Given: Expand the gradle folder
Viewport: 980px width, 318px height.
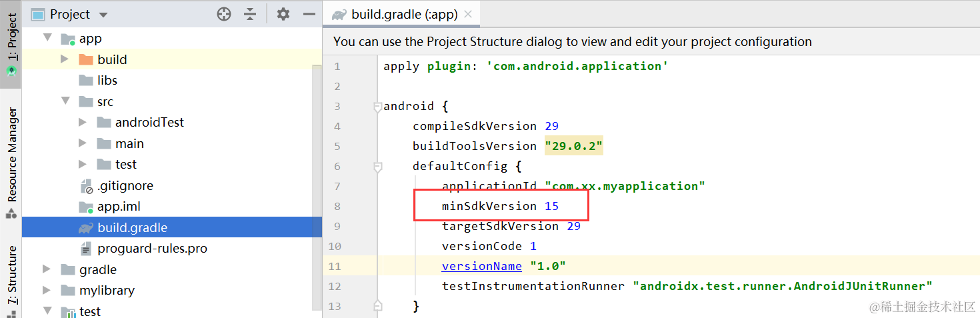Looking at the screenshot, I should click(x=47, y=269).
